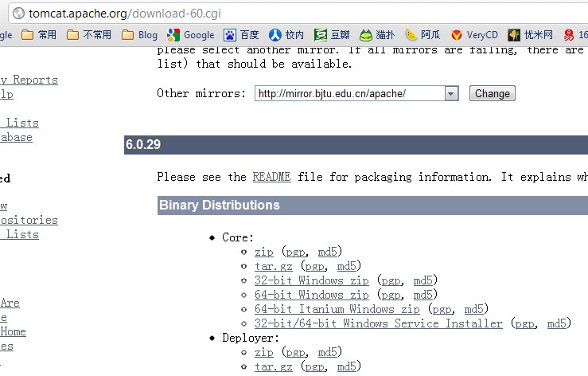Click the Binary Distributions heading
588x376 pixels.
(220, 205)
